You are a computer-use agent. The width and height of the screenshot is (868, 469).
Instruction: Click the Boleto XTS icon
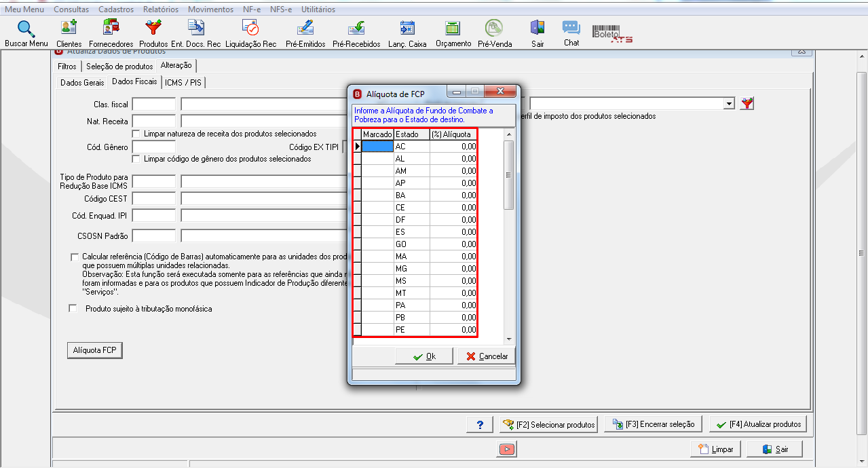coord(612,34)
